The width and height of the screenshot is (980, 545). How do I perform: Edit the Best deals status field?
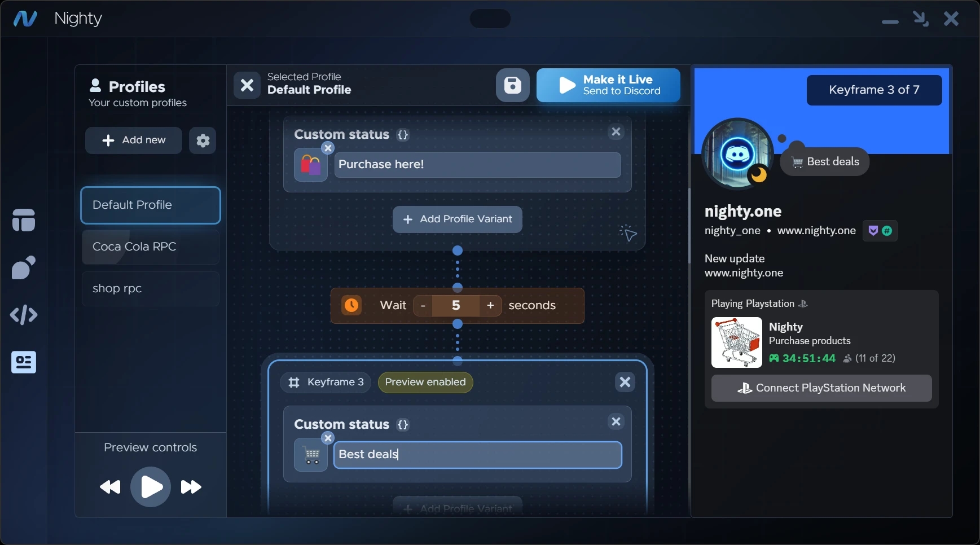click(x=478, y=455)
